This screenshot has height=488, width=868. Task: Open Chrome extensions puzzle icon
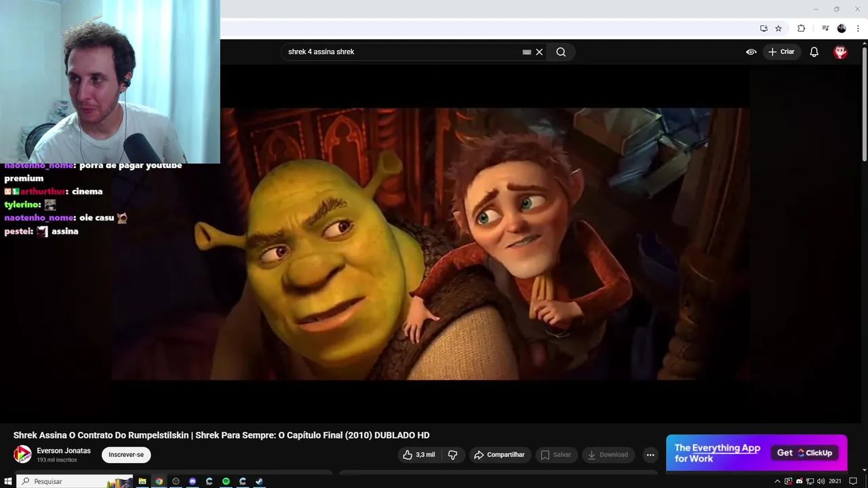pos(801,28)
